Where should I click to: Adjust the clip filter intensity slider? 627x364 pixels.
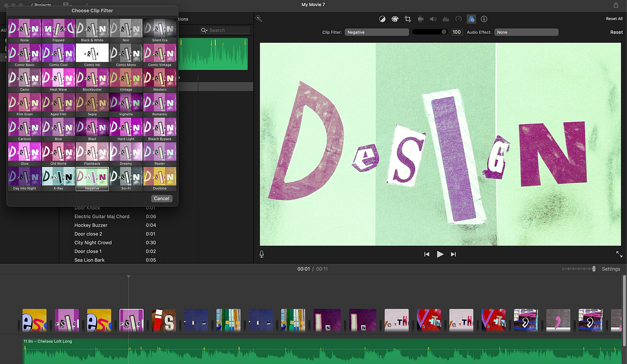429,32
